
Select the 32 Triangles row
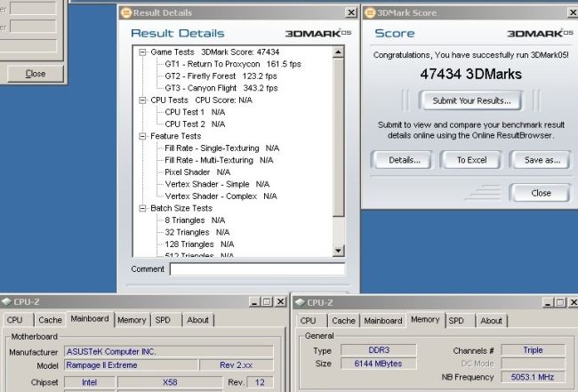click(197, 233)
